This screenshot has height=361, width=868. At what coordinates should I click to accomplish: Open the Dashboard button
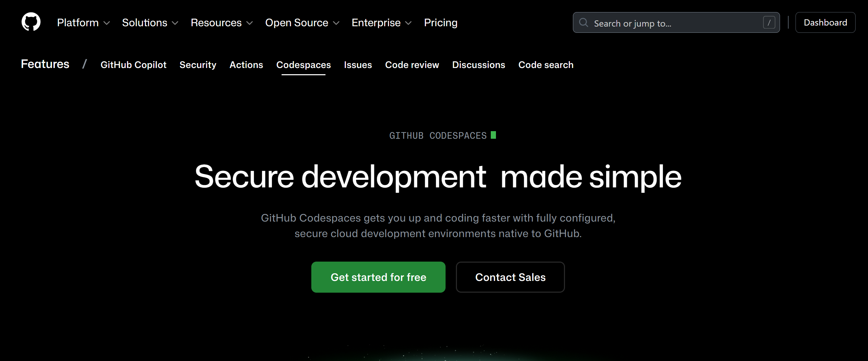coord(825,22)
